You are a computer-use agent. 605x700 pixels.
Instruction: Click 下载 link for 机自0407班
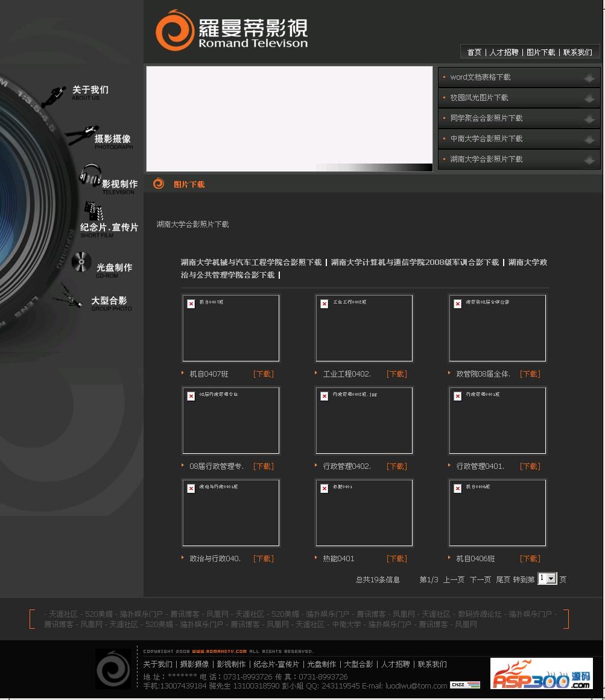pos(264,374)
